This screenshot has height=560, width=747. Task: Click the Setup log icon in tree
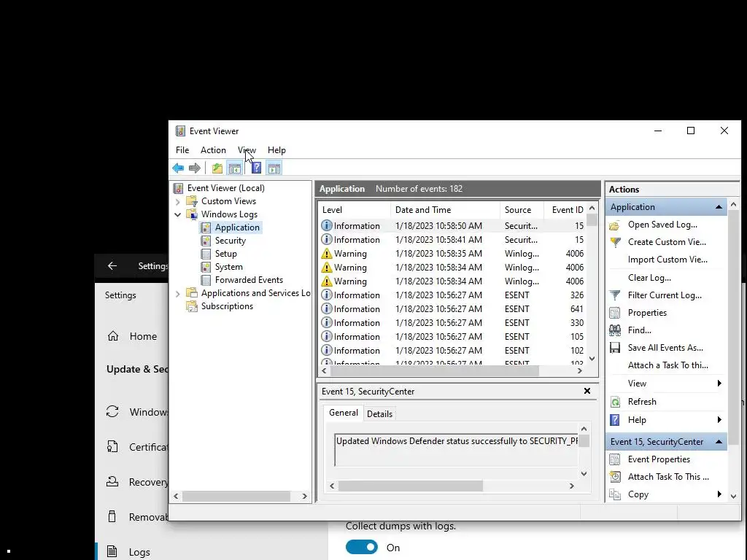pos(206,254)
